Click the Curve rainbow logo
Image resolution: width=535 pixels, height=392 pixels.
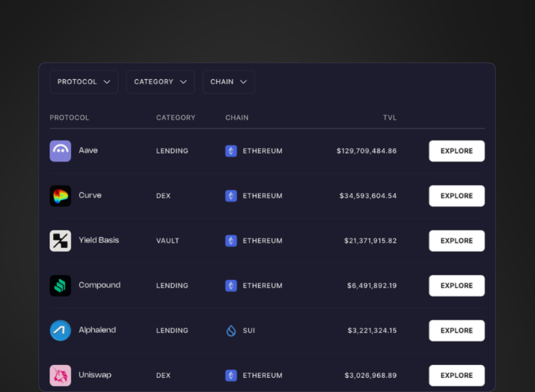click(60, 196)
